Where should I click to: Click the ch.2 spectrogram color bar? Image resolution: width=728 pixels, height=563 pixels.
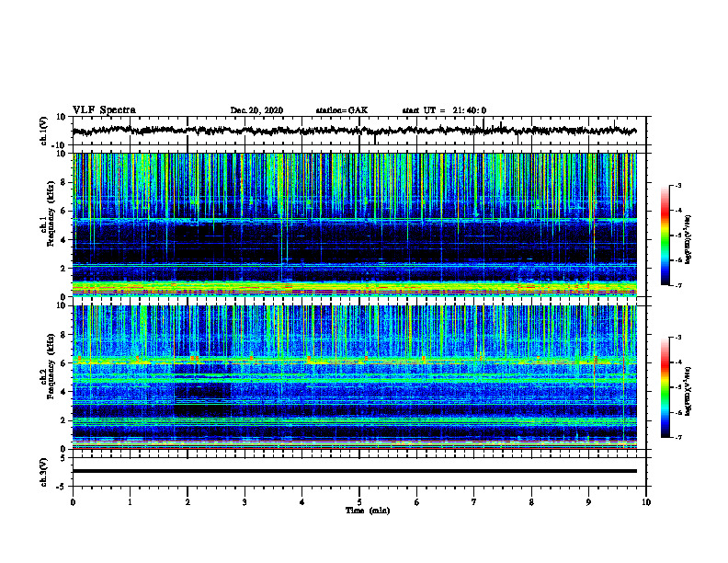click(665, 387)
